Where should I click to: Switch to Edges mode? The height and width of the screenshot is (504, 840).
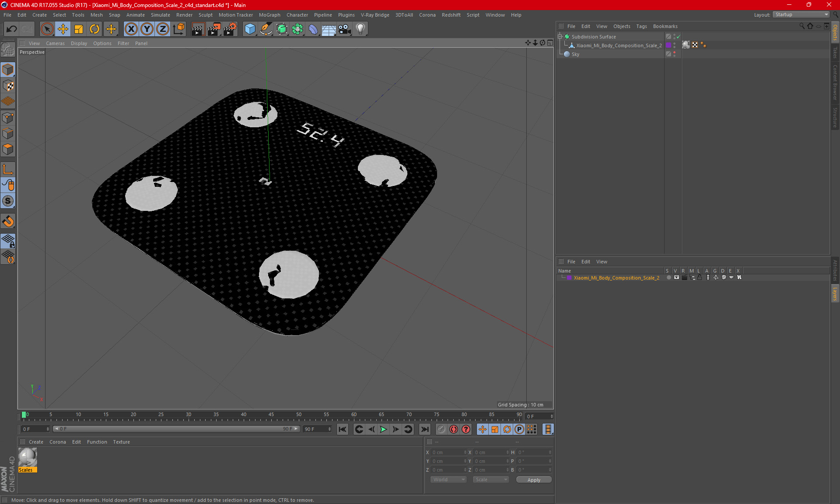8,133
